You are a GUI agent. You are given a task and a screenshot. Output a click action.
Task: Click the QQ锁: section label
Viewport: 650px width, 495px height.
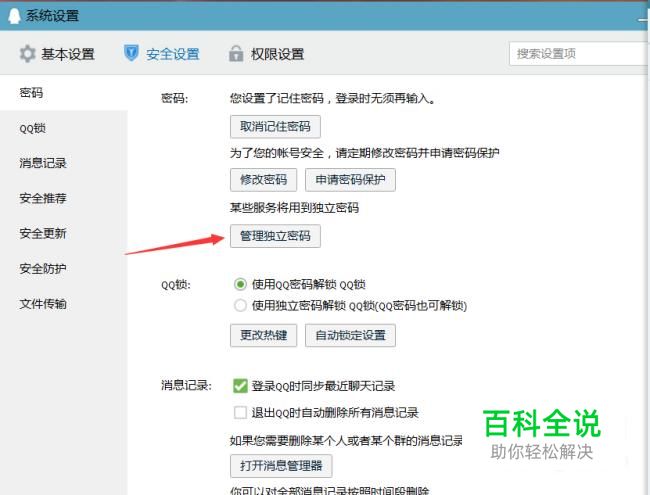pos(176,285)
